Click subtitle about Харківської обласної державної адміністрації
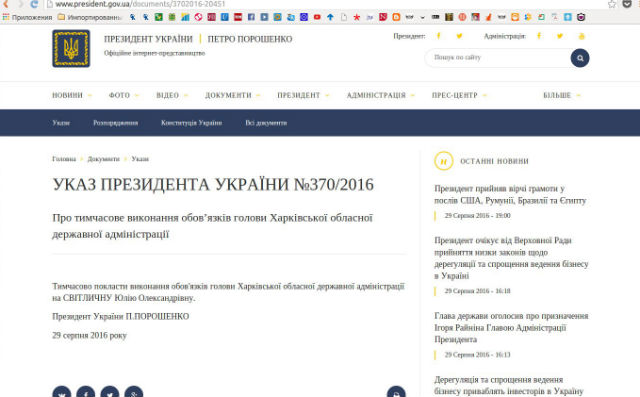 coord(213,226)
